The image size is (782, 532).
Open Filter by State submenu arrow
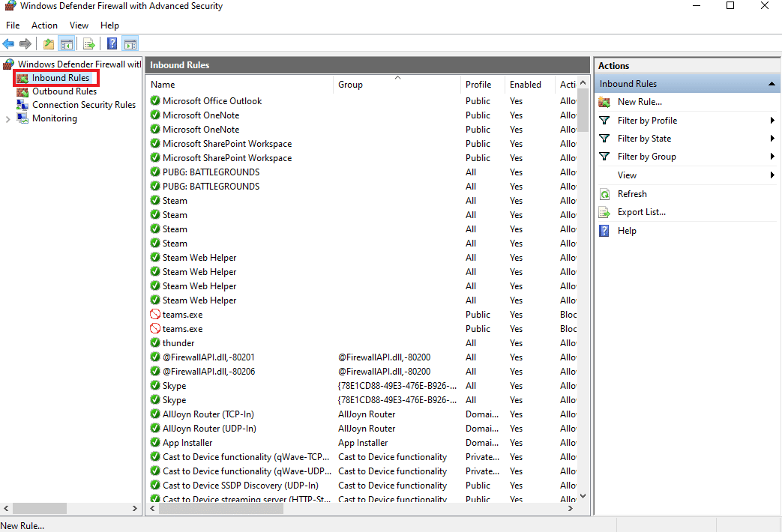pos(772,138)
